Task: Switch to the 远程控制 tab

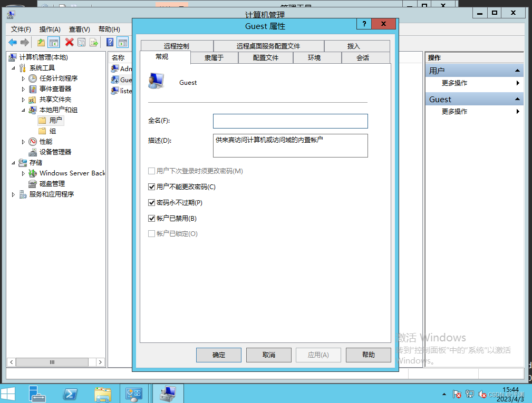Action: click(177, 46)
